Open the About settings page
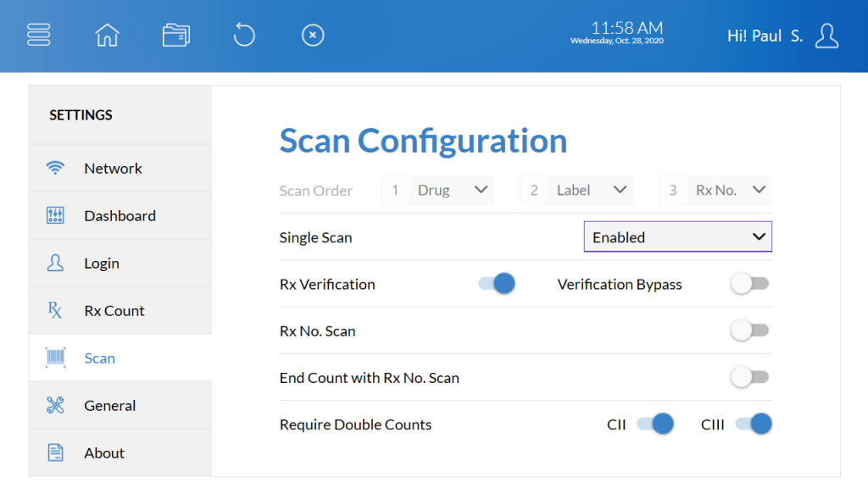This screenshot has height=488, width=868. pos(120,452)
